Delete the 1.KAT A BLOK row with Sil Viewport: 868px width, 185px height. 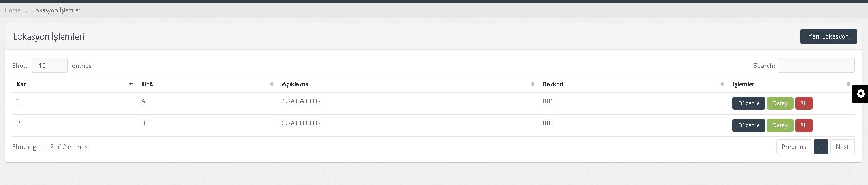[x=803, y=103]
